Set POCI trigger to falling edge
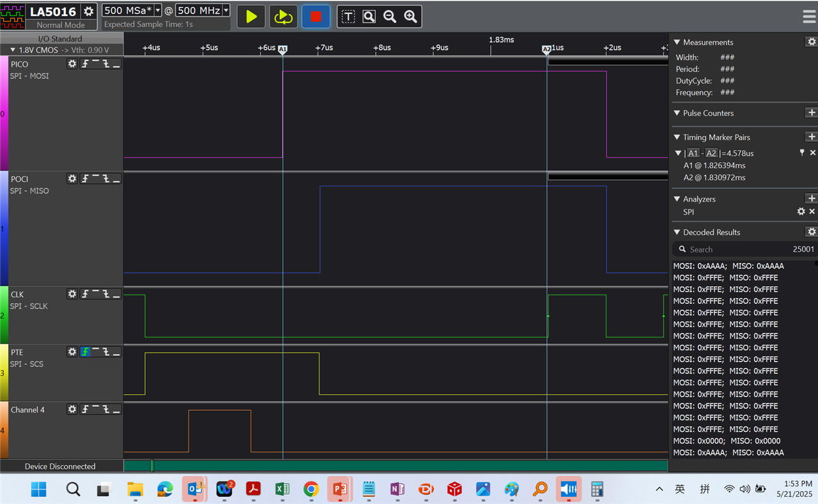This screenshot has height=504, width=818. pos(105,179)
